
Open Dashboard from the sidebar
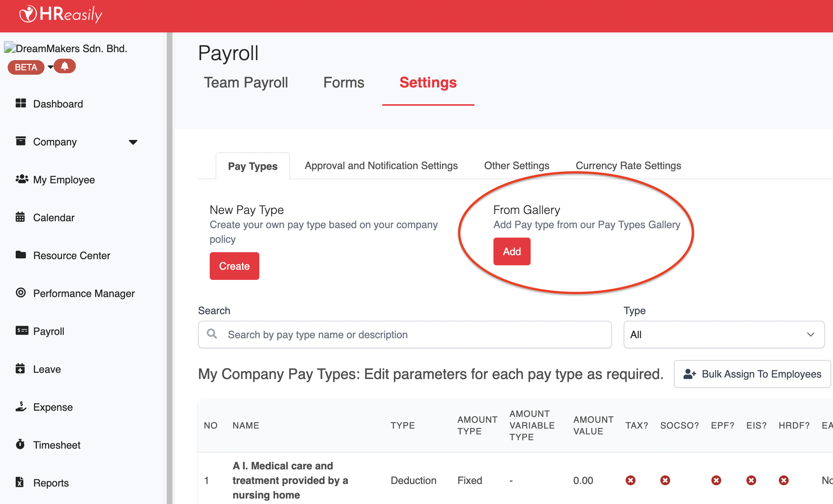coord(58,104)
